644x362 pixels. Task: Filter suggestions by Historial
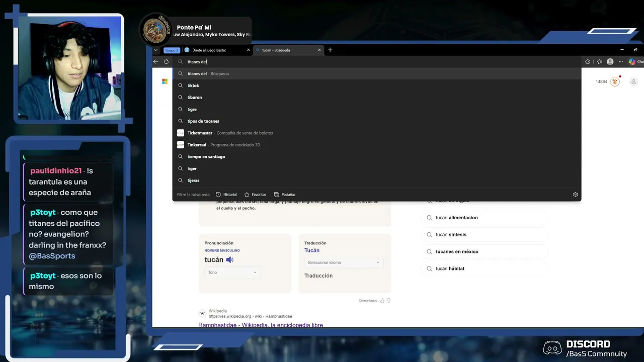(226, 195)
